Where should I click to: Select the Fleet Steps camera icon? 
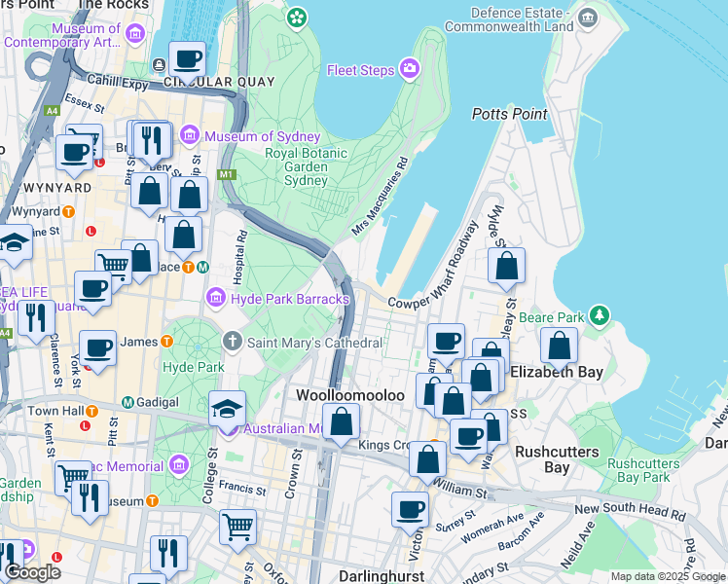410,69
